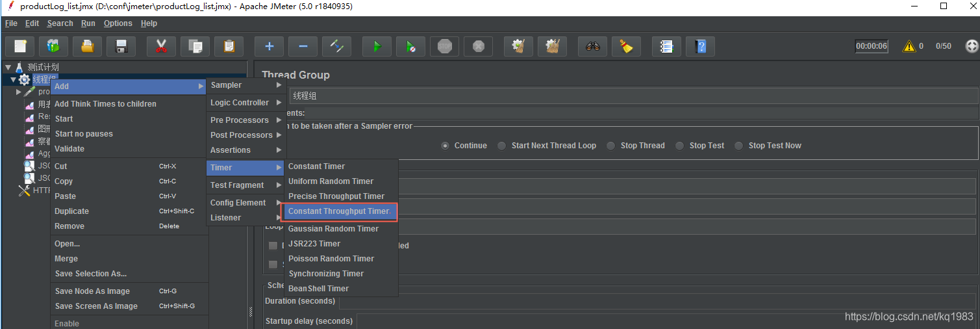Open the Logic Controller submenu
Image resolution: width=980 pixels, height=329 pixels.
(x=246, y=103)
